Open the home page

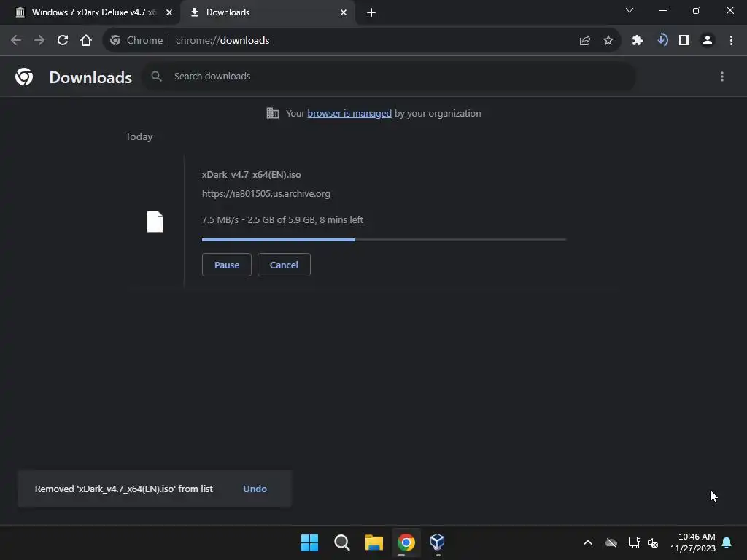[86, 41]
